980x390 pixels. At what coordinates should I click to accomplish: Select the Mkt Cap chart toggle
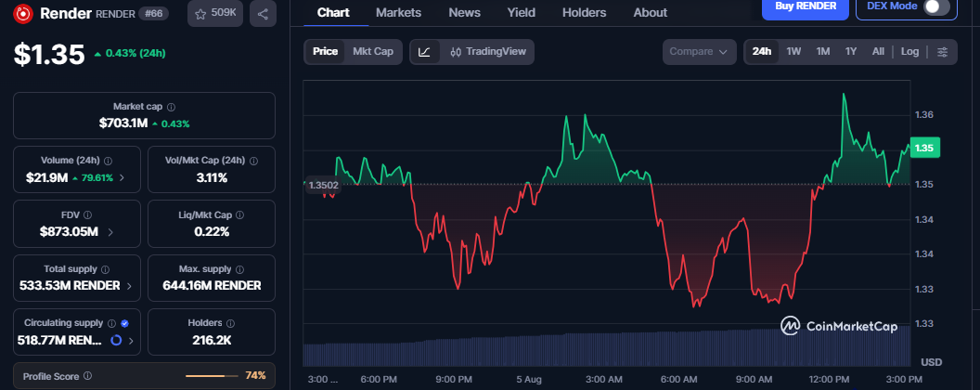373,52
